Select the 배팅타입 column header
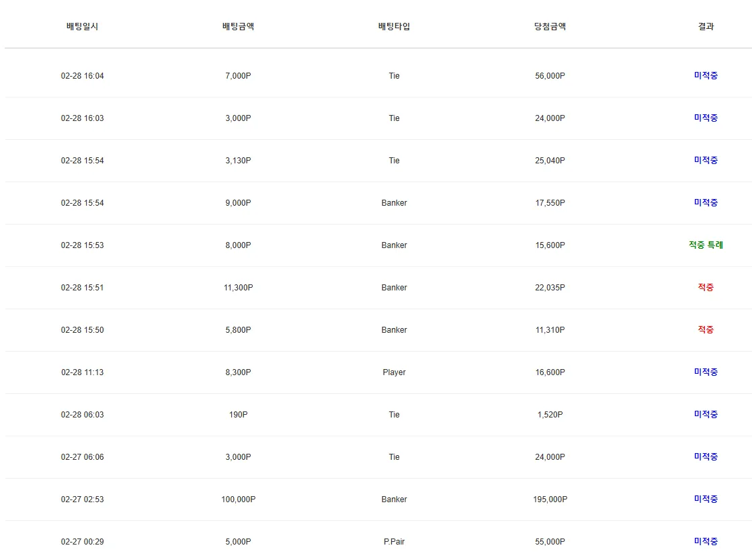752x560 pixels. click(394, 26)
